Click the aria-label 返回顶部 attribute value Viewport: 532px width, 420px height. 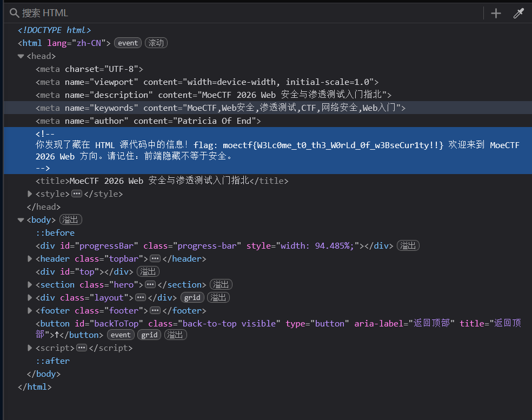tap(431, 323)
